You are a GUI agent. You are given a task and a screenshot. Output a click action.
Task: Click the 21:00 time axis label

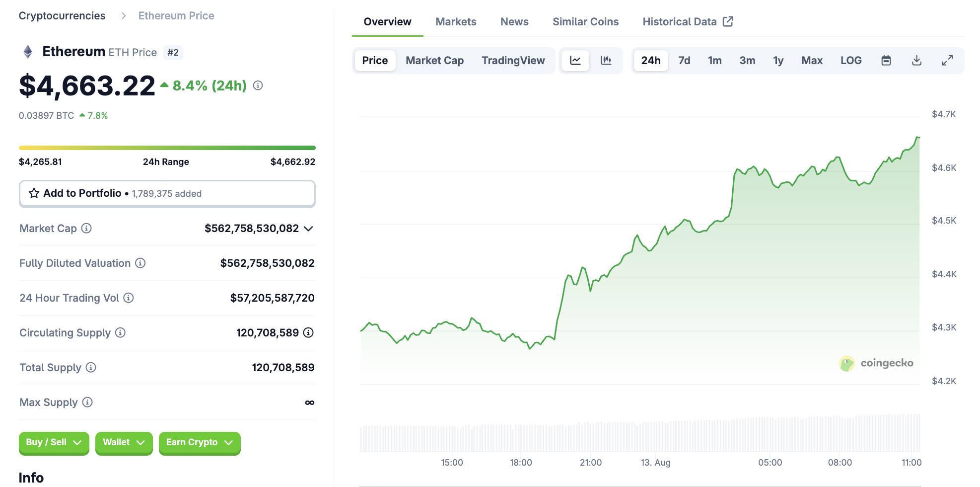591,463
